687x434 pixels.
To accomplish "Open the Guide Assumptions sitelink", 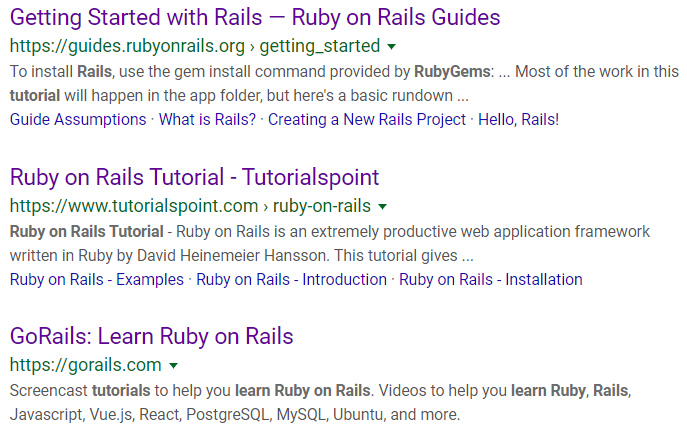I will pos(78,119).
